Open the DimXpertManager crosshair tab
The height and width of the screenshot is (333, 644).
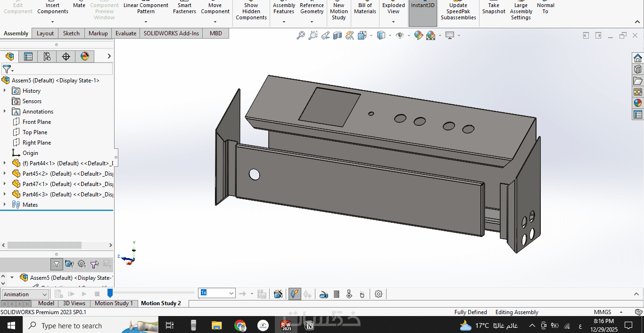click(66, 57)
